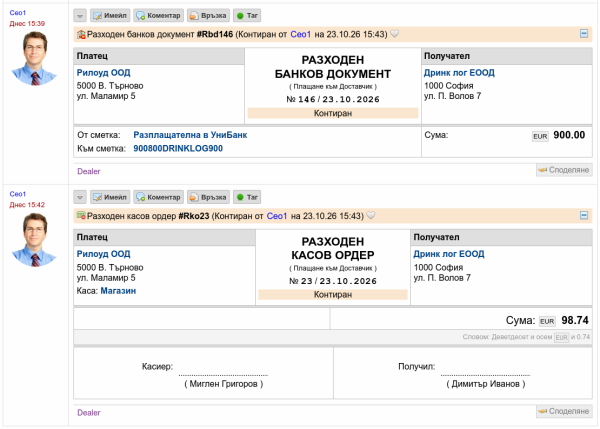
Task: Open dropdown arrow above Rko23 document
Action: pyautogui.click(x=80, y=197)
